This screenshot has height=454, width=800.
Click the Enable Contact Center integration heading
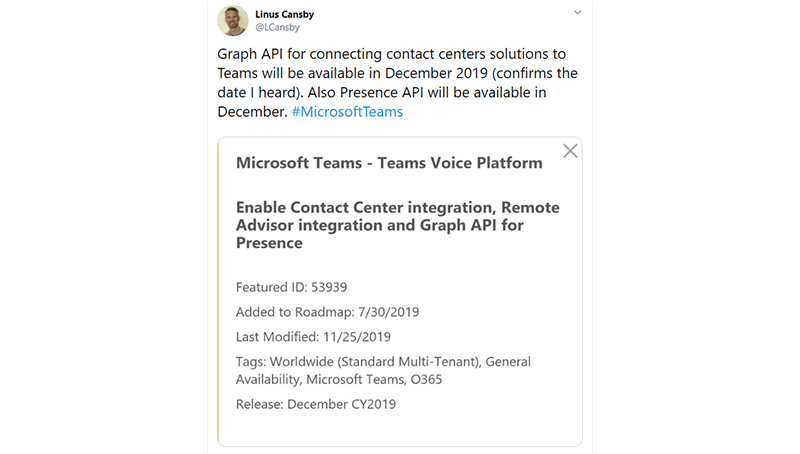click(x=397, y=225)
